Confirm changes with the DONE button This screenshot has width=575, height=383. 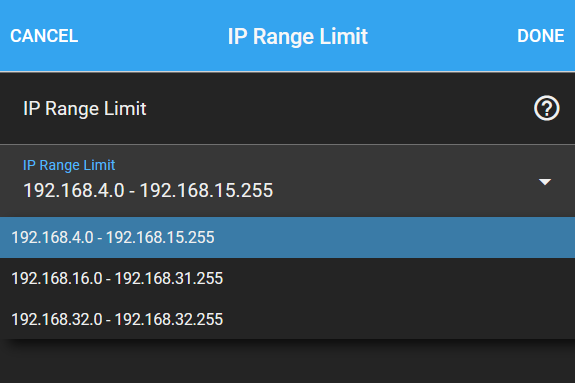(541, 36)
